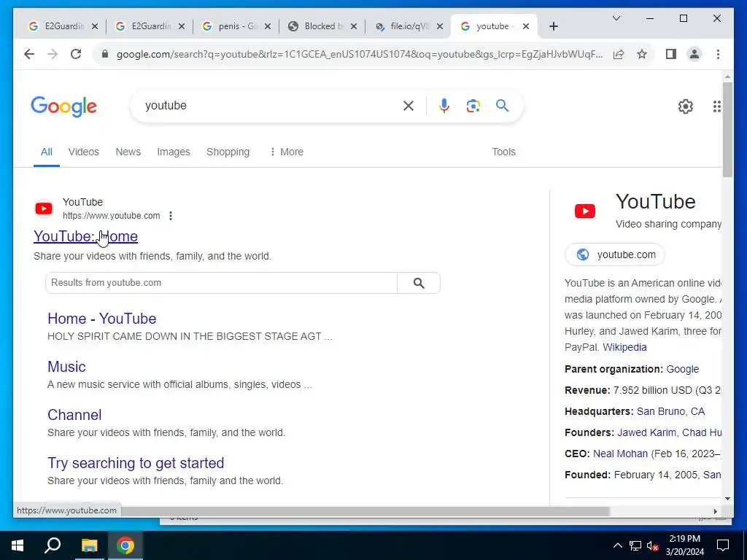The height and width of the screenshot is (560, 747).
Task: Click the Google search box containing youtube
Action: click(271, 106)
